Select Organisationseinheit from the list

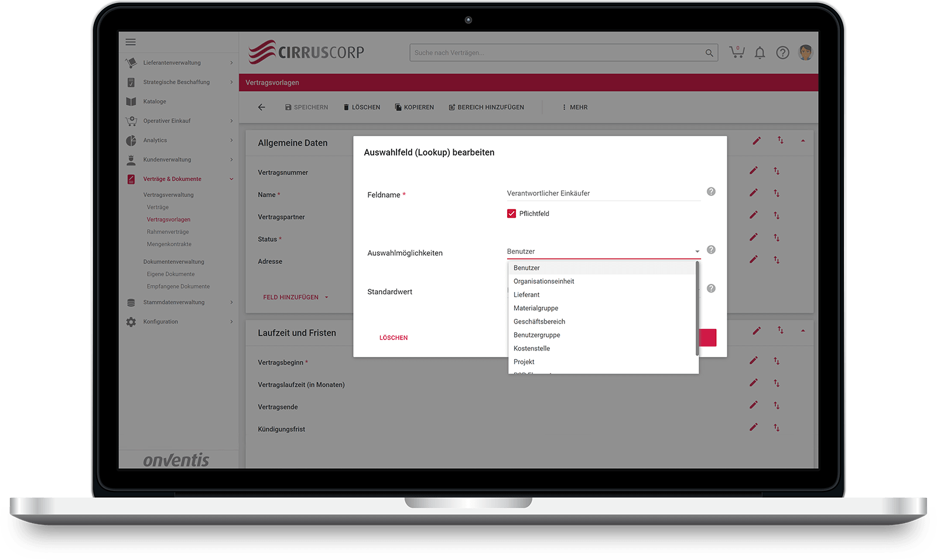pyautogui.click(x=543, y=281)
